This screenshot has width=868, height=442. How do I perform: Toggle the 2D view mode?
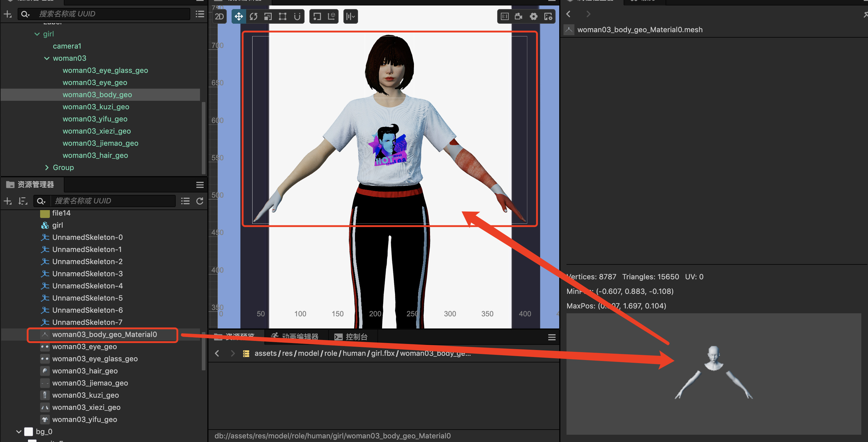(219, 16)
